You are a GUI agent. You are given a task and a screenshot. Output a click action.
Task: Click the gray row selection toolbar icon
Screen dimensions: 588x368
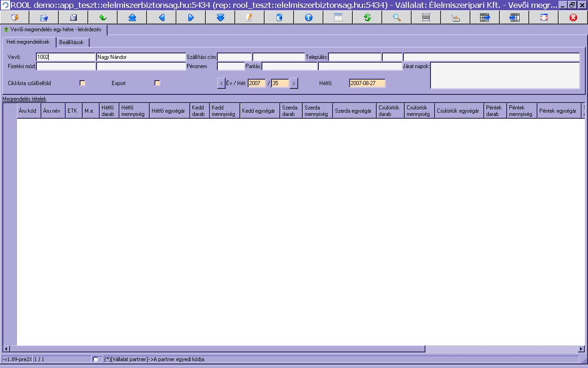(426, 17)
